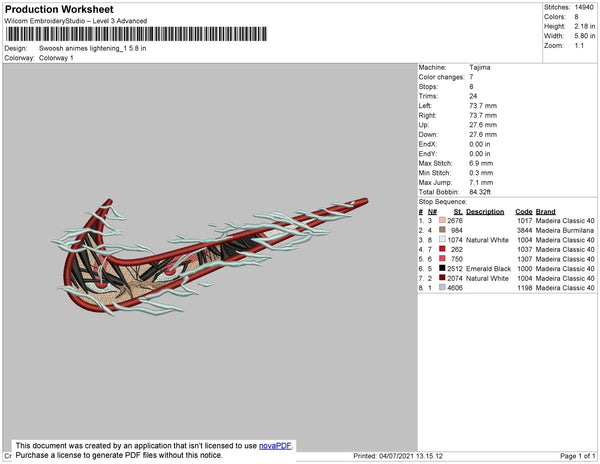Click code '3844' in stop sequence

pyautogui.click(x=524, y=230)
